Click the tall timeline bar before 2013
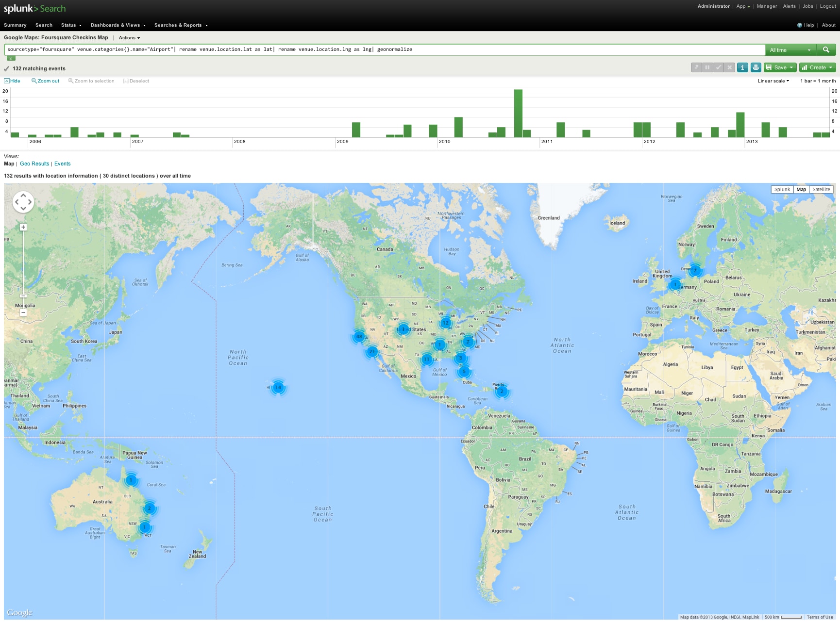The image size is (840, 623). point(740,125)
